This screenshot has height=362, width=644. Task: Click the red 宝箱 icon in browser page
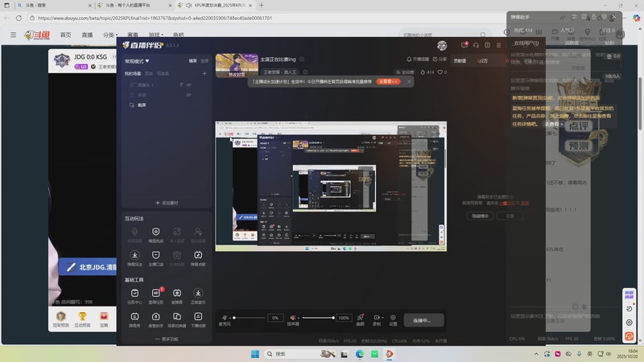[x=104, y=319]
